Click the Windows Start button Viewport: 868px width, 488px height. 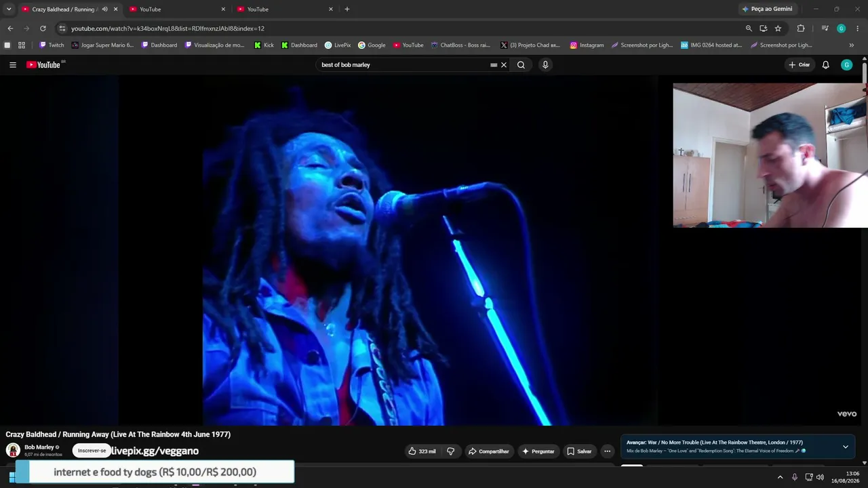[x=12, y=477]
